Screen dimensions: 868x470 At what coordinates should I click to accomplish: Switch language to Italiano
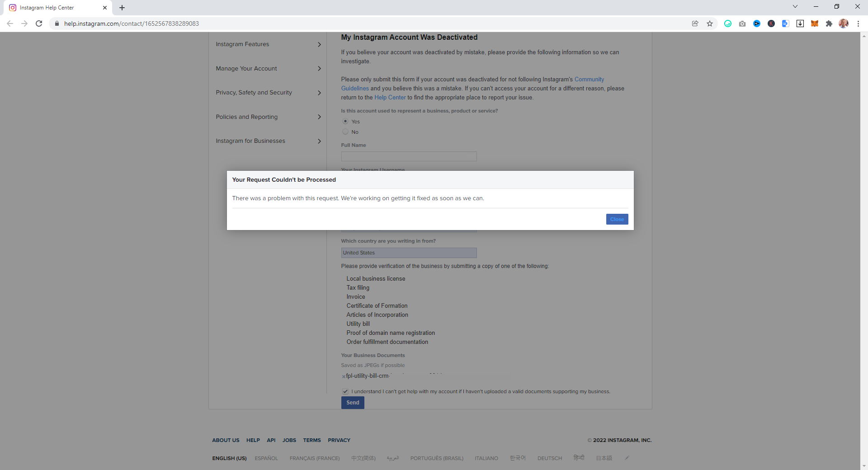[x=486, y=458]
